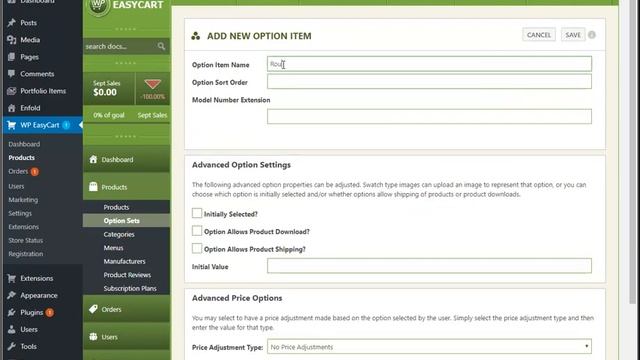
Task: Click the info icon next to Save
Action: [x=592, y=35]
